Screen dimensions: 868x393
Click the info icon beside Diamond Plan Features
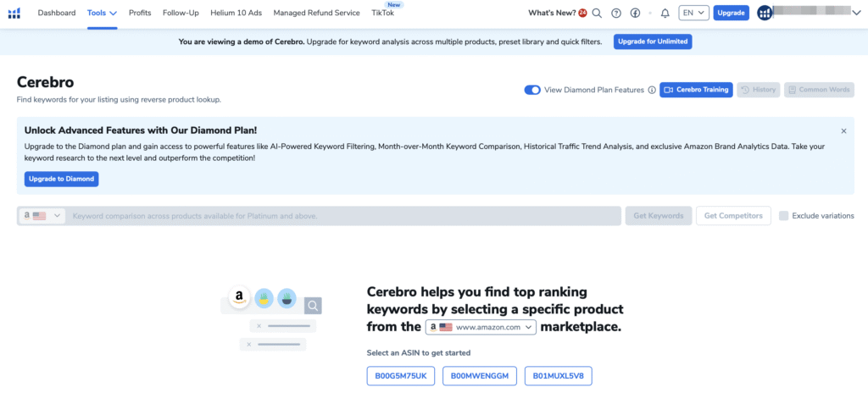point(652,90)
